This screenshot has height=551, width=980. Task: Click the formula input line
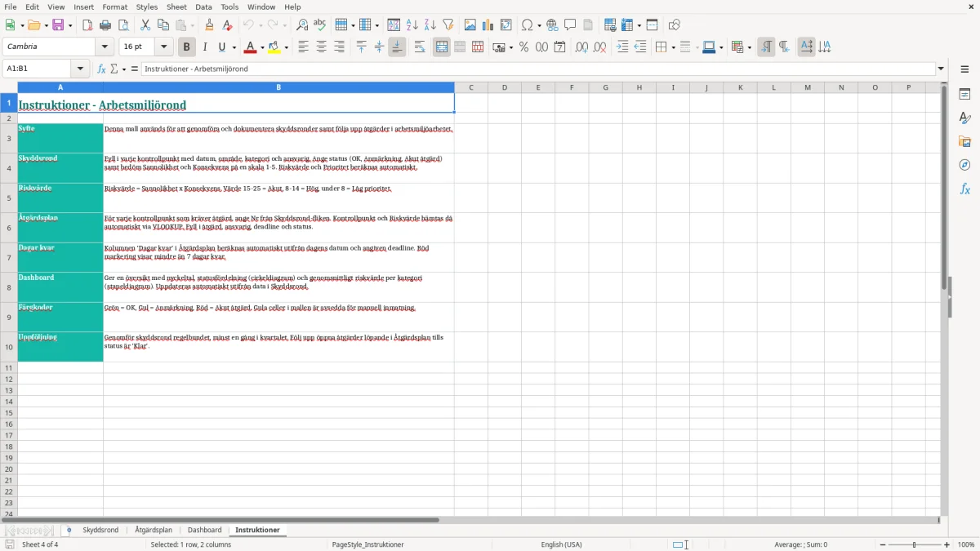click(x=538, y=69)
